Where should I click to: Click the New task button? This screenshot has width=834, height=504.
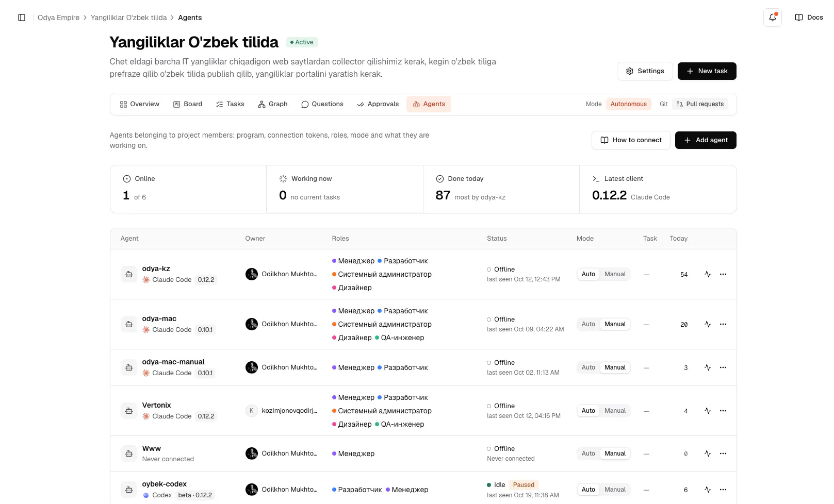[707, 71]
